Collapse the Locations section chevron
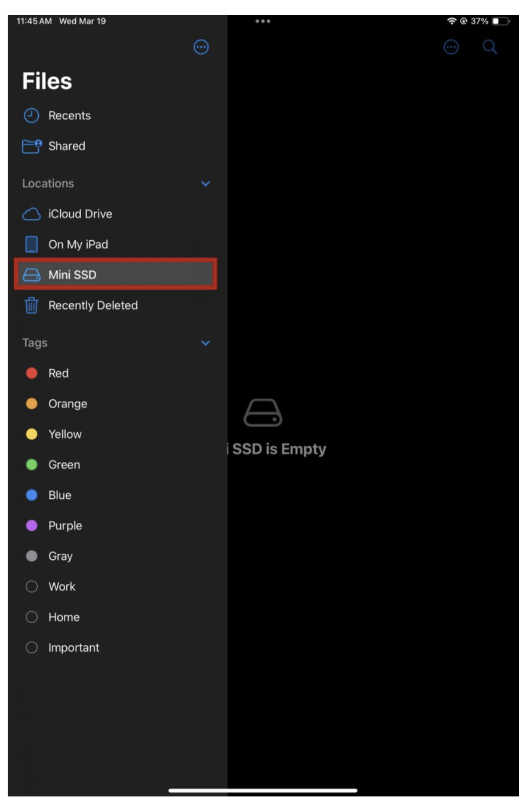 [x=205, y=183]
